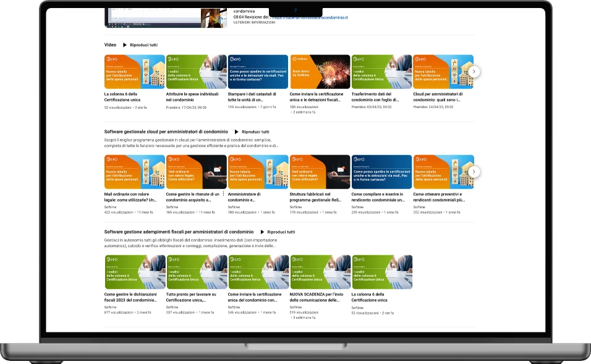
Task: Open thumbnail of 'Stampare i dati catastali' video
Action: click(x=258, y=72)
